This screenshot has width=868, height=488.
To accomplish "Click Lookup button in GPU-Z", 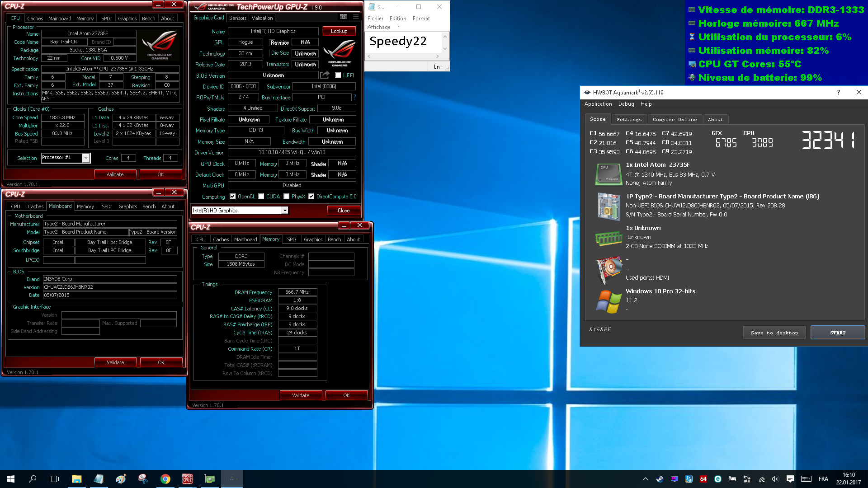I will coord(339,31).
